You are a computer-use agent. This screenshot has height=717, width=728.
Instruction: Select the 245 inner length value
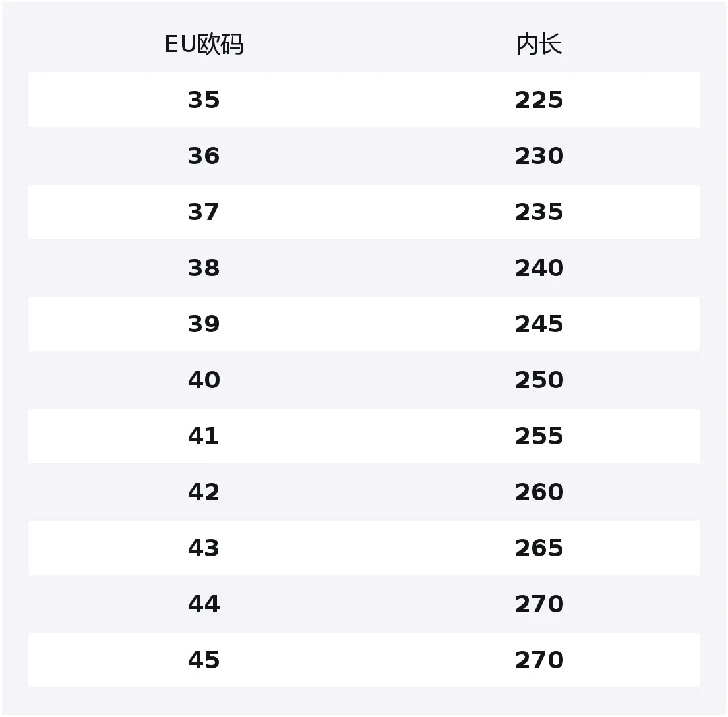[539, 324]
